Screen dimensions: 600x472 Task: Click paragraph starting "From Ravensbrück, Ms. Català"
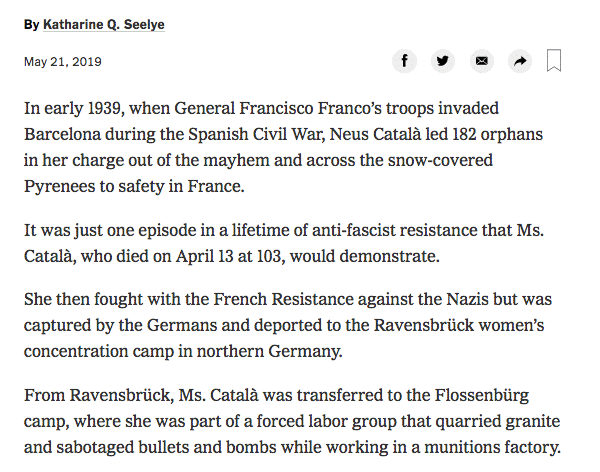point(292,421)
